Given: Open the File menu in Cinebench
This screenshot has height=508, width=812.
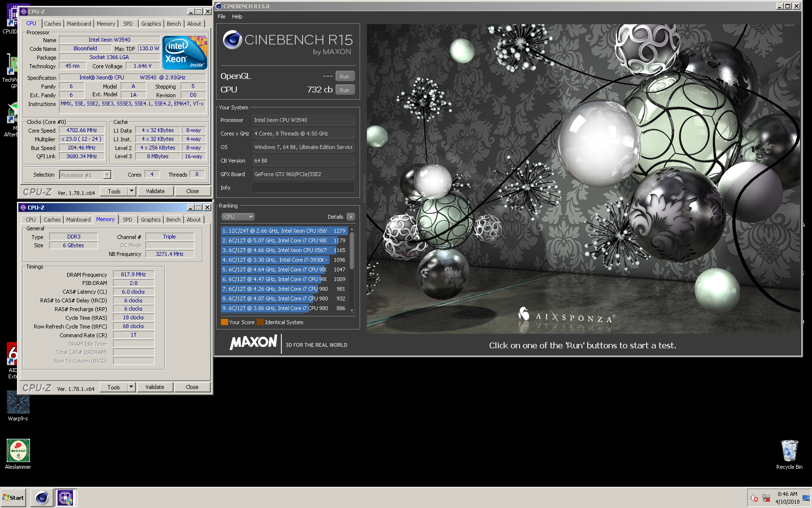Looking at the screenshot, I should point(221,16).
